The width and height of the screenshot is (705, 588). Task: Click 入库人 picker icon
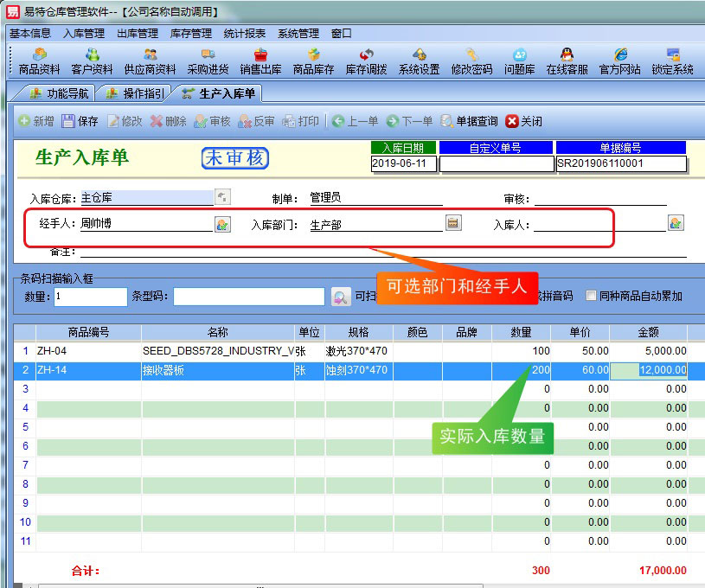point(676,223)
